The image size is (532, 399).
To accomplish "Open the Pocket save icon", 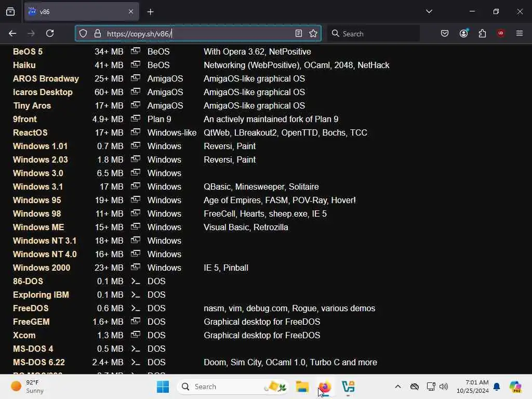I will pos(445,33).
